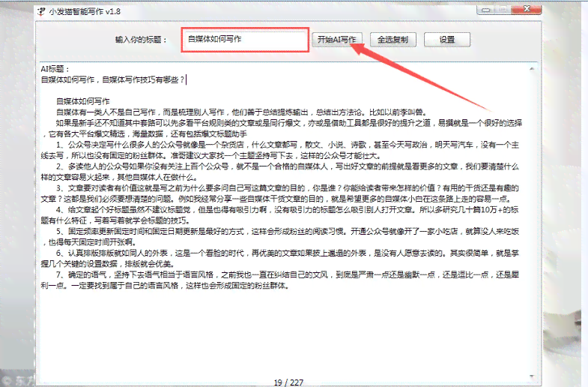
Task: Click the heading line 自媒体如何写作 in article body
Action: point(83,101)
